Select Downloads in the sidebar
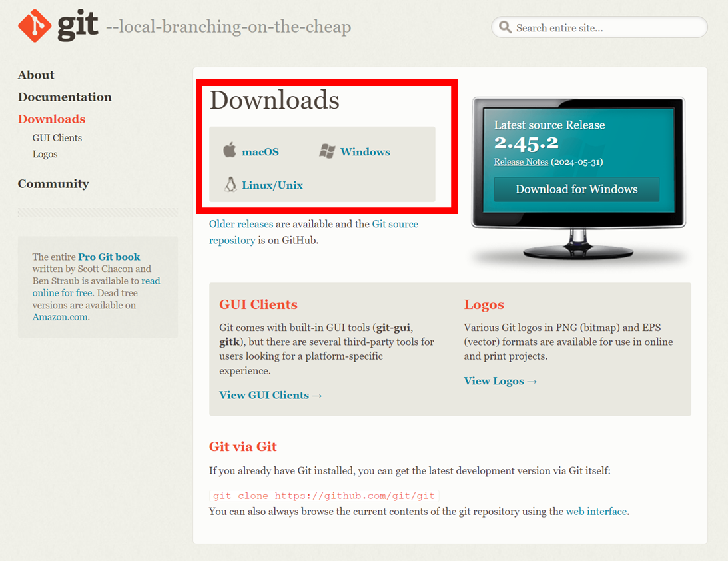This screenshot has height=561, width=728. pyautogui.click(x=51, y=119)
